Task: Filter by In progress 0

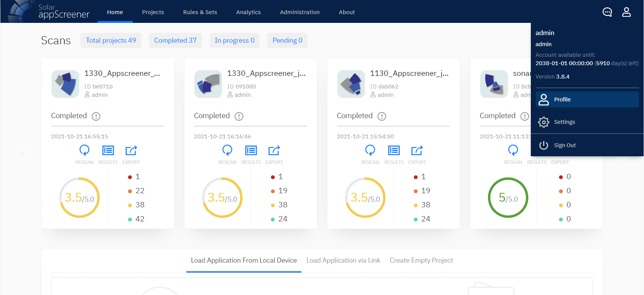Action: [234, 40]
